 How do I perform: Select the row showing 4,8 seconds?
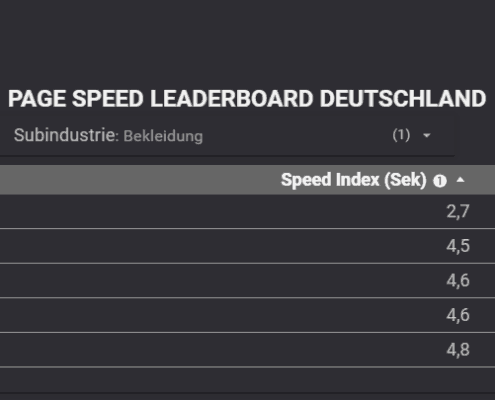pos(247,350)
